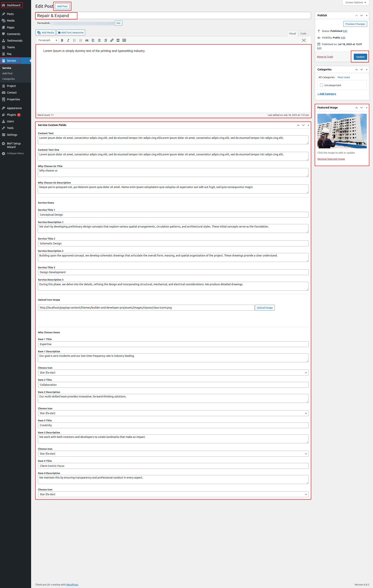The height and width of the screenshot is (588, 373).
Task: Insert a numbered list
Action: 80,40
